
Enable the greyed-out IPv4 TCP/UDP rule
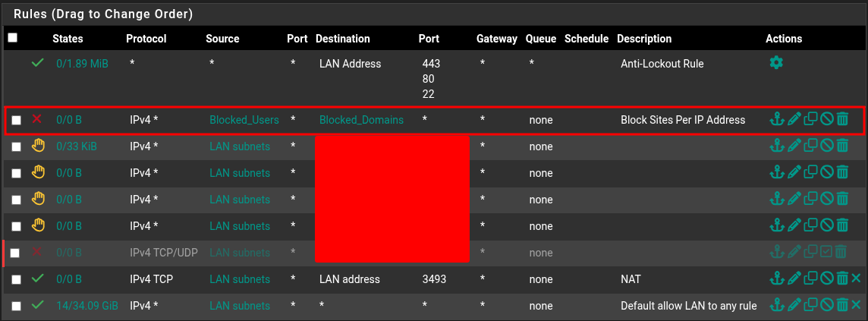click(826, 253)
